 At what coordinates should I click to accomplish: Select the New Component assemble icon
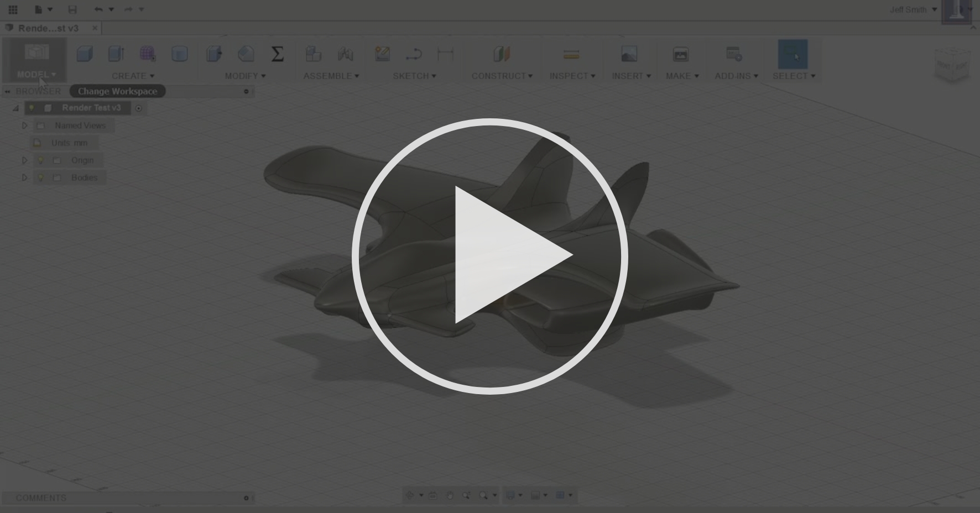click(x=314, y=54)
